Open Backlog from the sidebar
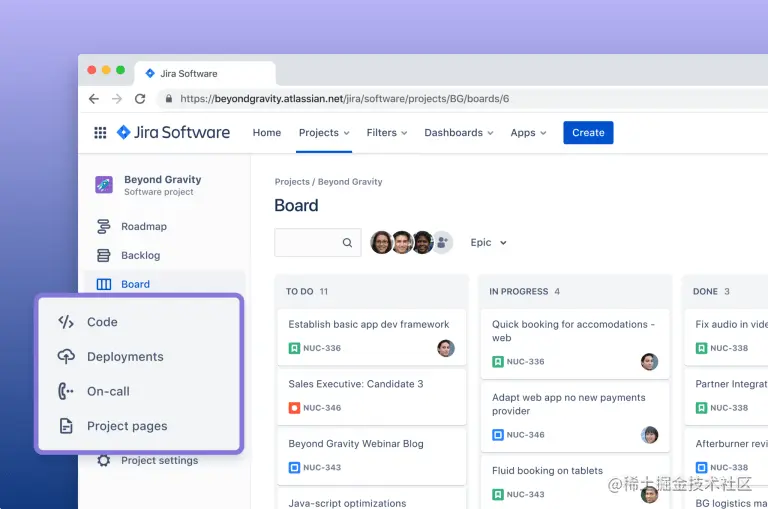 (141, 255)
